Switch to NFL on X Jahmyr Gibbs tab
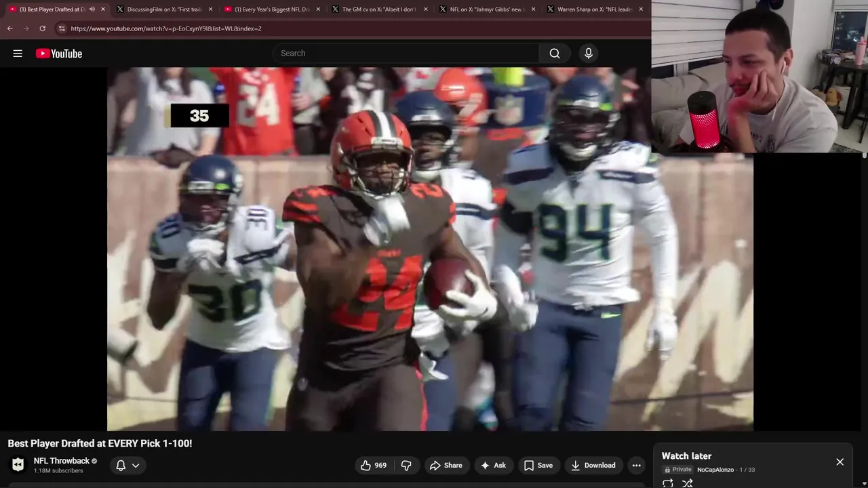The image size is (868, 488). (x=487, y=9)
